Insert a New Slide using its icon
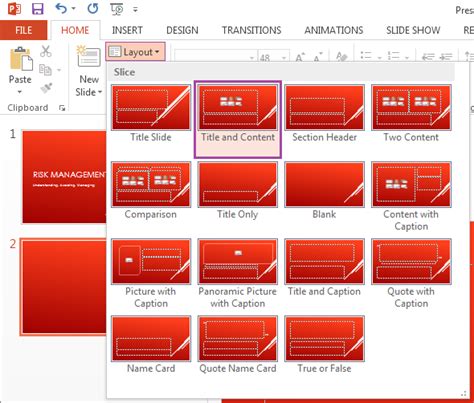 pyautogui.click(x=88, y=57)
